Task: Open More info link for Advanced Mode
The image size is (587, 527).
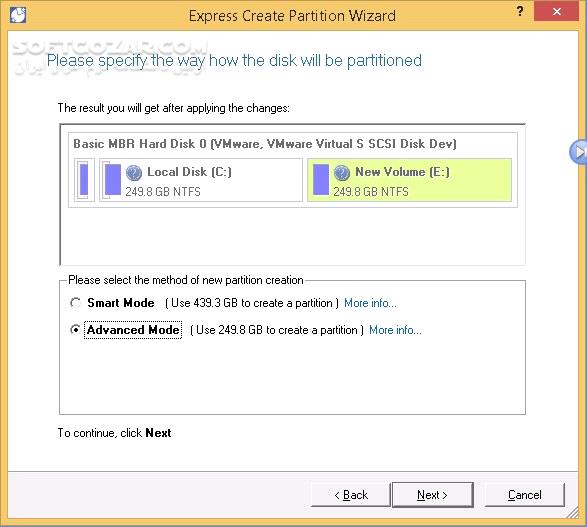Action: click(395, 330)
